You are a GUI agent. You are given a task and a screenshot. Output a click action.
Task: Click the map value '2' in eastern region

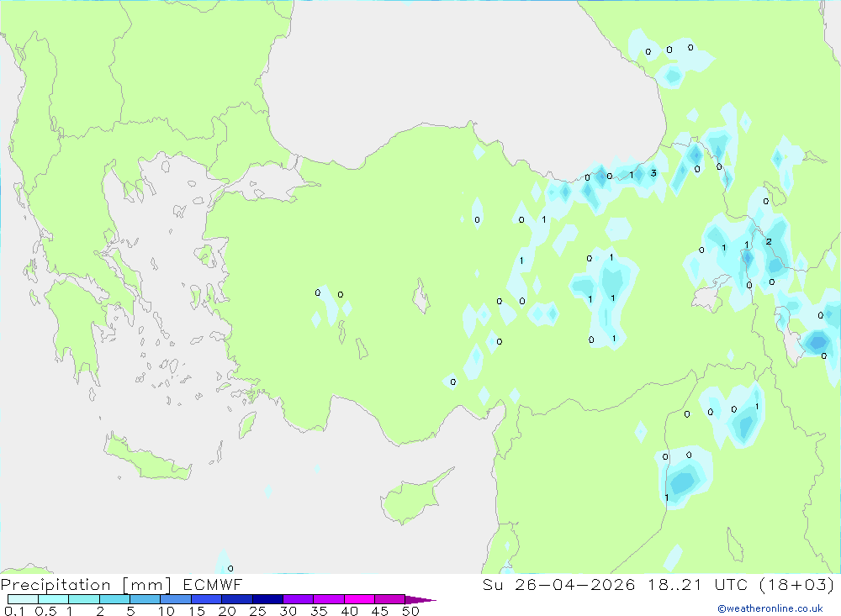pos(769,242)
